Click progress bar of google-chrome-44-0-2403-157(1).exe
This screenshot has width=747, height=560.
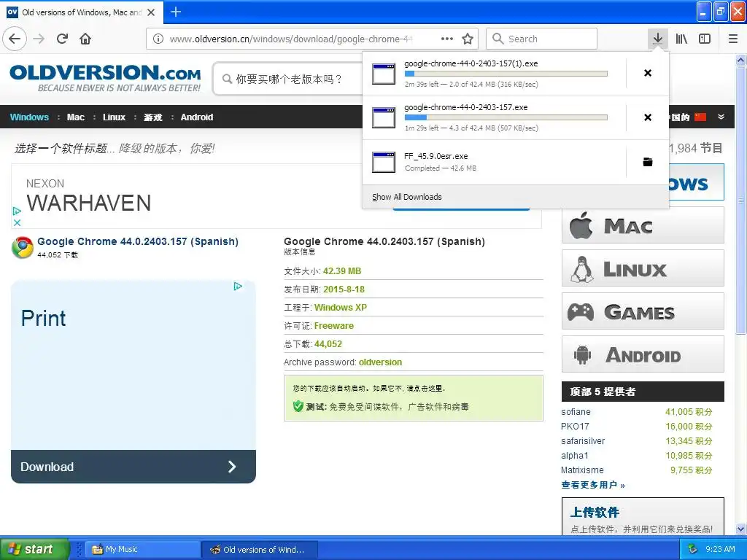click(506, 74)
